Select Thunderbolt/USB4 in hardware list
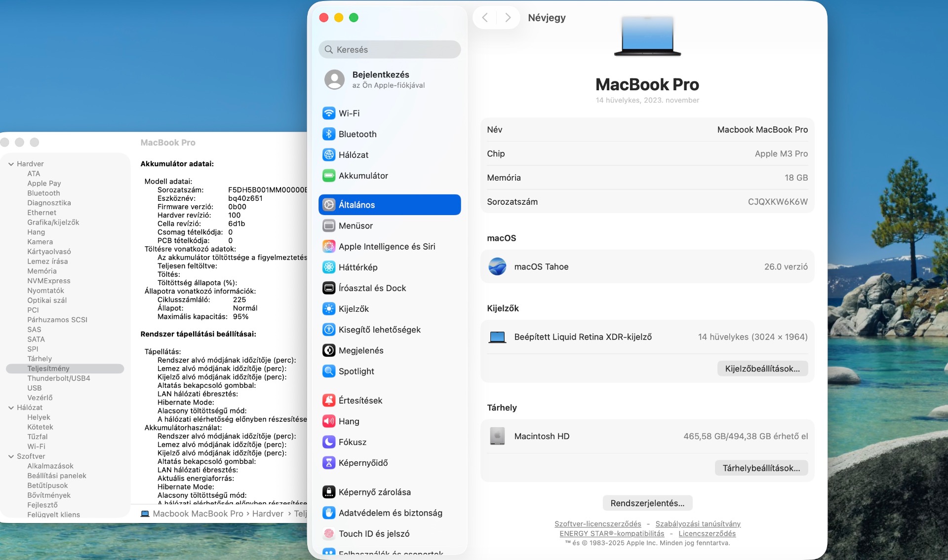Viewport: 948px width, 560px height. [58, 378]
